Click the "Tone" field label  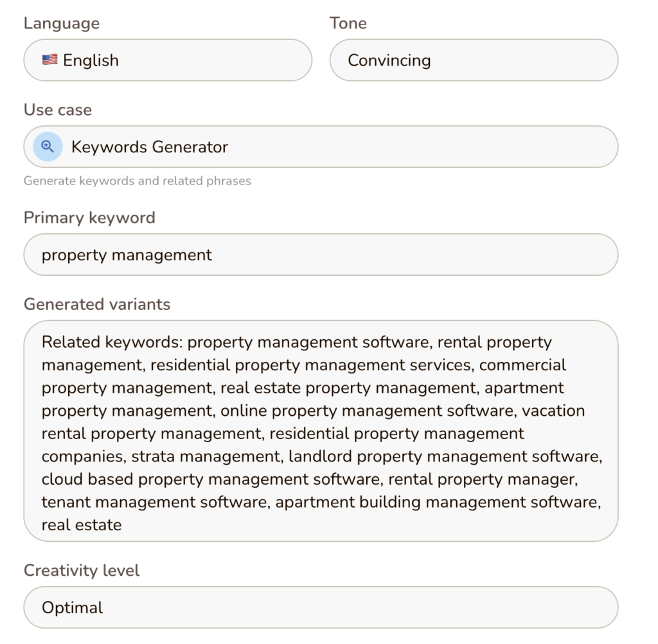[x=348, y=24]
